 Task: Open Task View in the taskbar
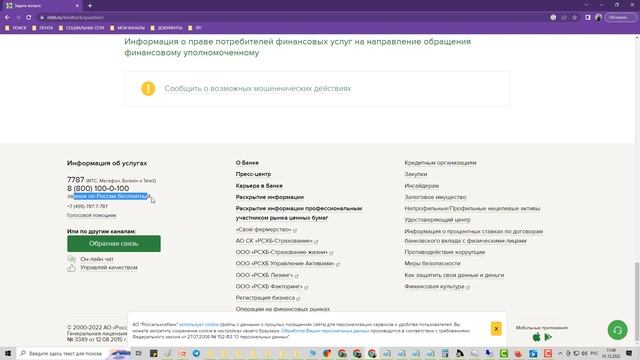[138, 353]
